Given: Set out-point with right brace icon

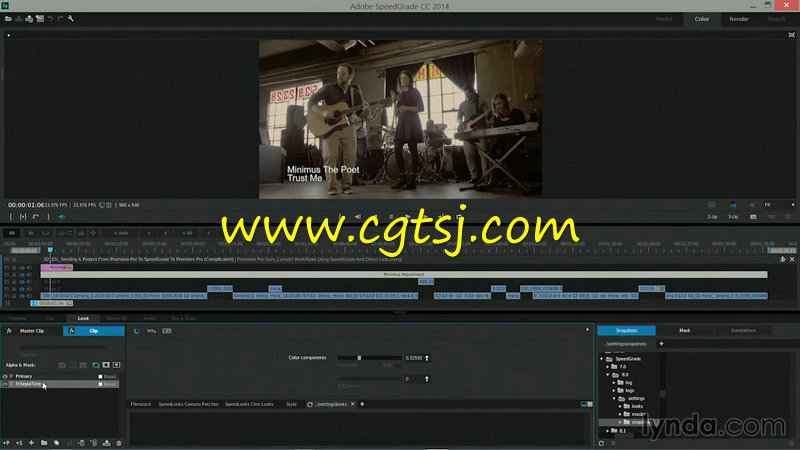Looking at the screenshot, I should point(48,217).
